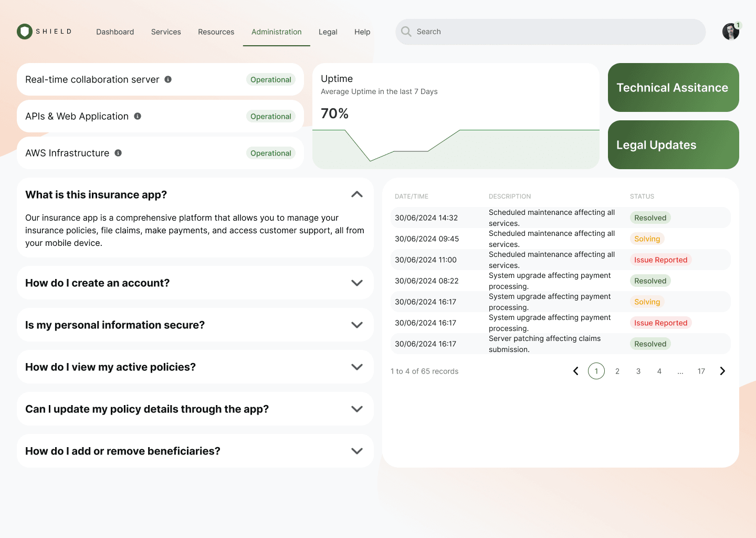Open the Dashboard tab
This screenshot has height=538, width=756.
pos(115,32)
